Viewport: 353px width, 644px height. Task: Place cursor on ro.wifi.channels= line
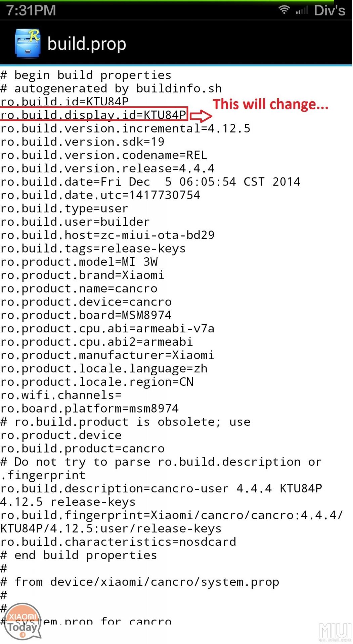click(x=61, y=395)
